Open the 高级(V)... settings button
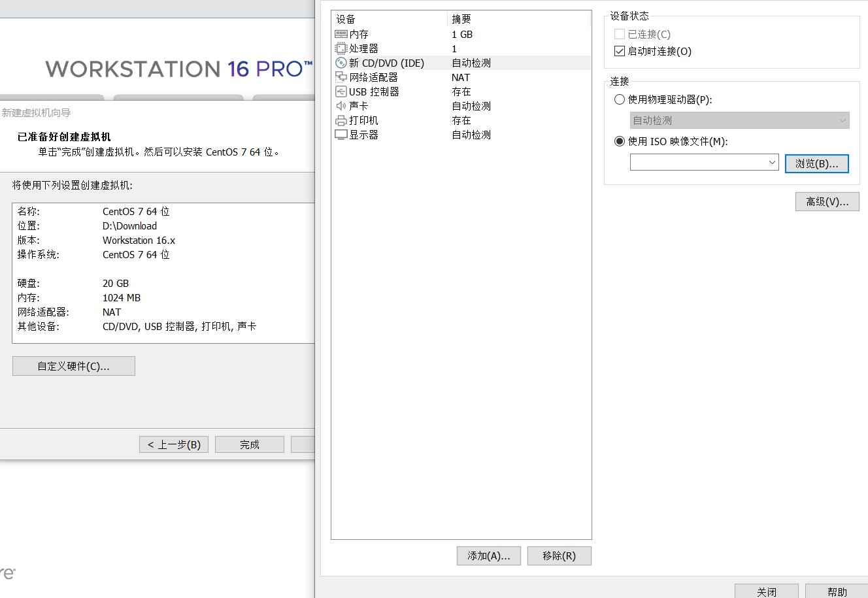The height and width of the screenshot is (598, 868). tap(827, 202)
